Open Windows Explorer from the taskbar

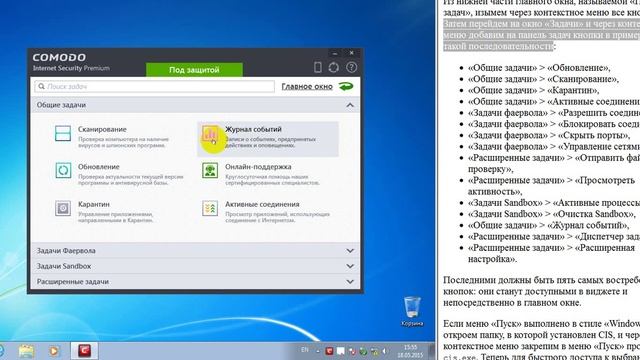pyautogui.click(x=26, y=351)
